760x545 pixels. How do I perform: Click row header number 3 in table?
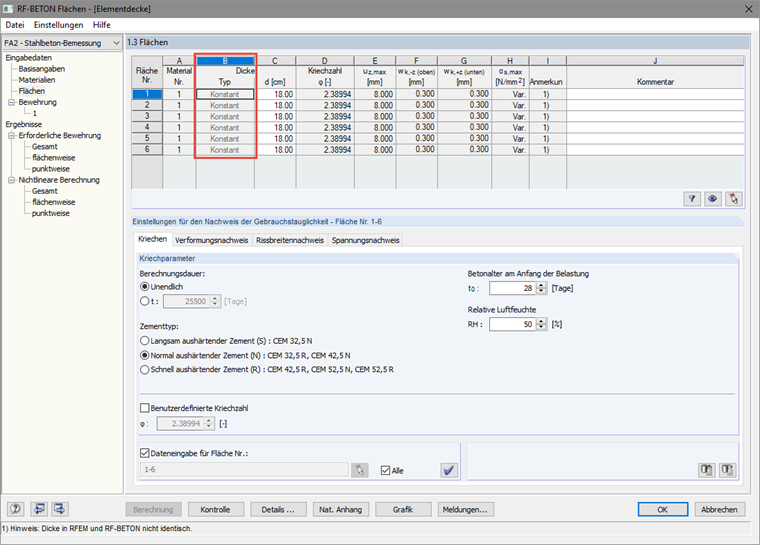[147, 116]
